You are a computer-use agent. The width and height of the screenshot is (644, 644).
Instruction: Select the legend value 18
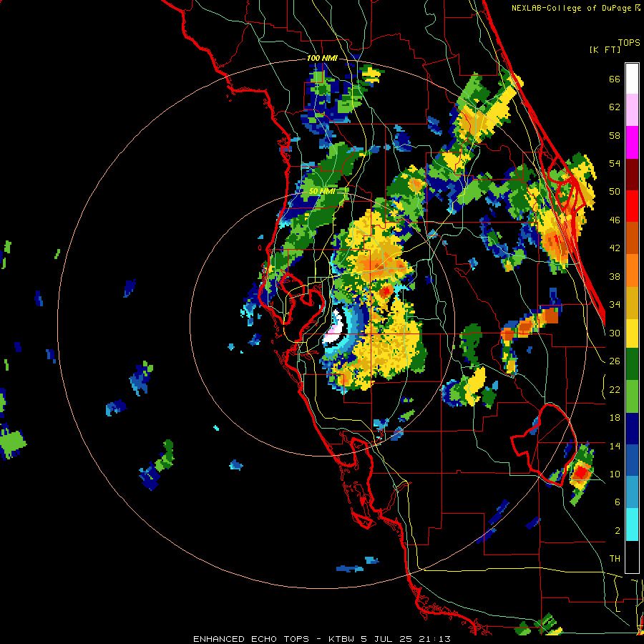coord(615,418)
